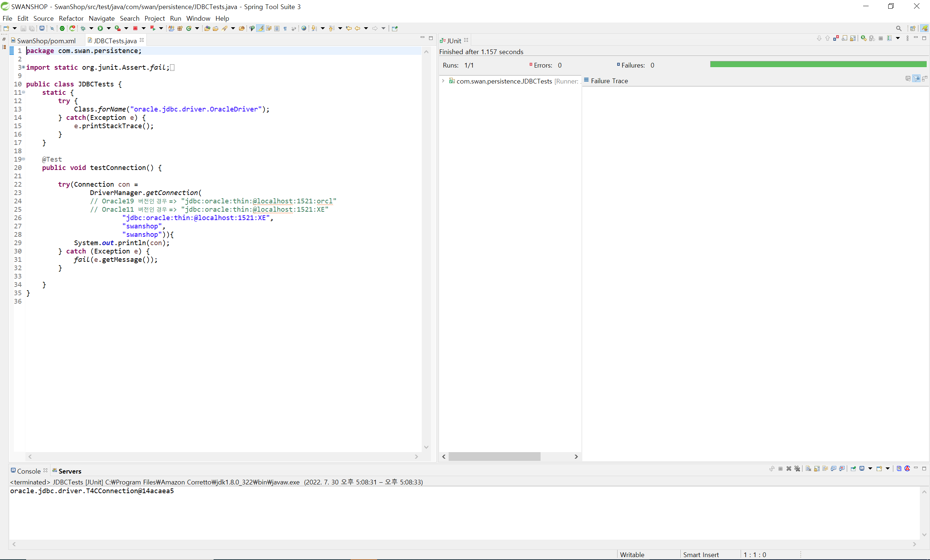Expand the com.swan.persistence.JDBCTests tree node

[443, 81]
